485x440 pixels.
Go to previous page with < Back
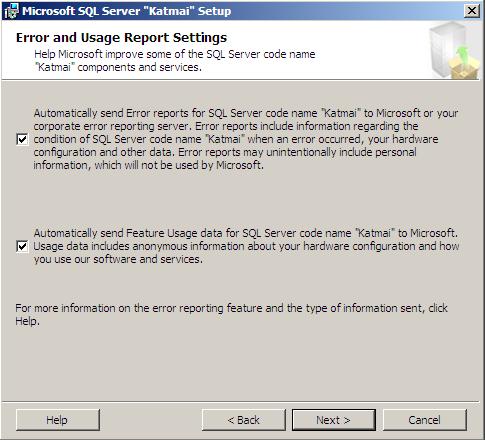click(244, 420)
